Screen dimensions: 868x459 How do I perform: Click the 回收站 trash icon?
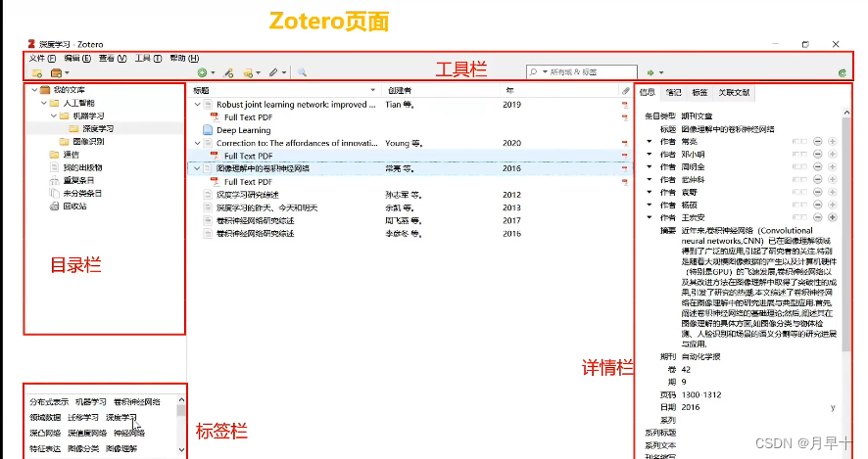pyautogui.click(x=54, y=207)
